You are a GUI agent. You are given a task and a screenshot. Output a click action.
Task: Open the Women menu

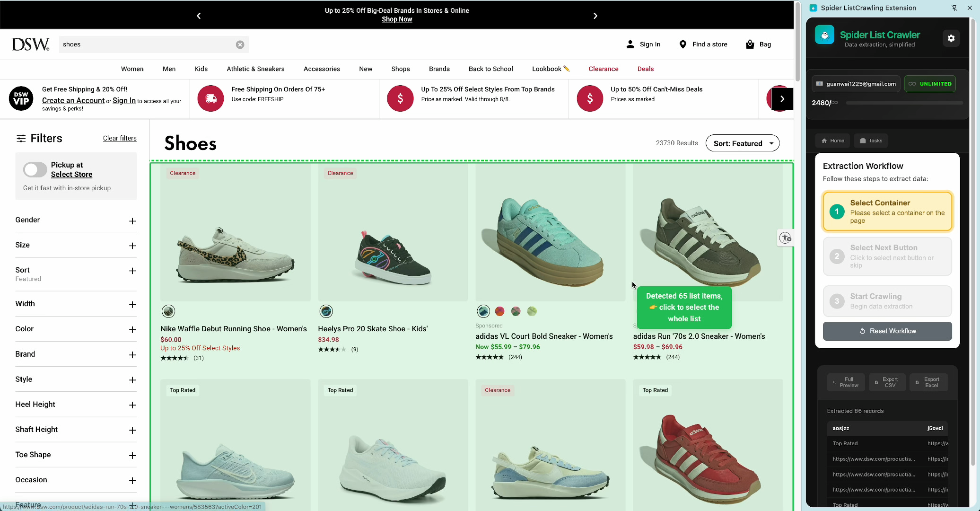point(132,69)
